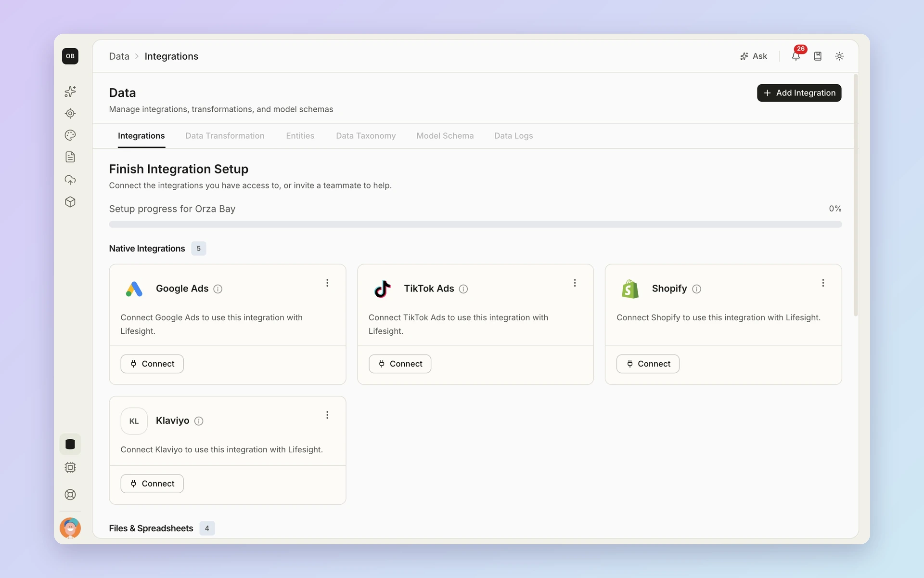The width and height of the screenshot is (924, 578).
Task: Click the Files & Spreadsheets heading
Action: tap(151, 528)
